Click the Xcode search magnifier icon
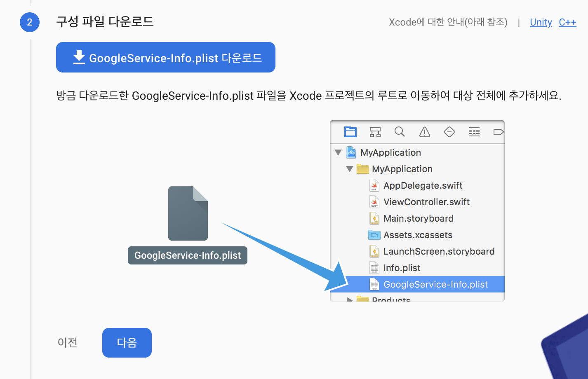This screenshot has height=379, width=588. (400, 132)
